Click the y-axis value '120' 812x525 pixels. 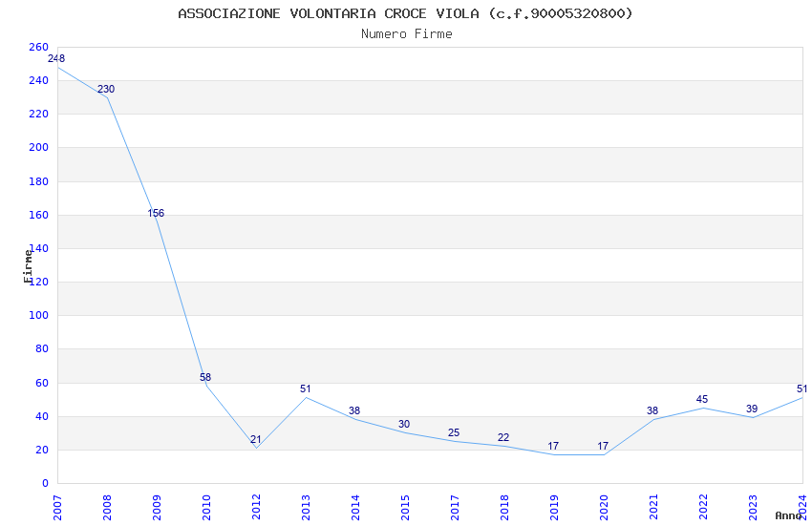(40, 283)
